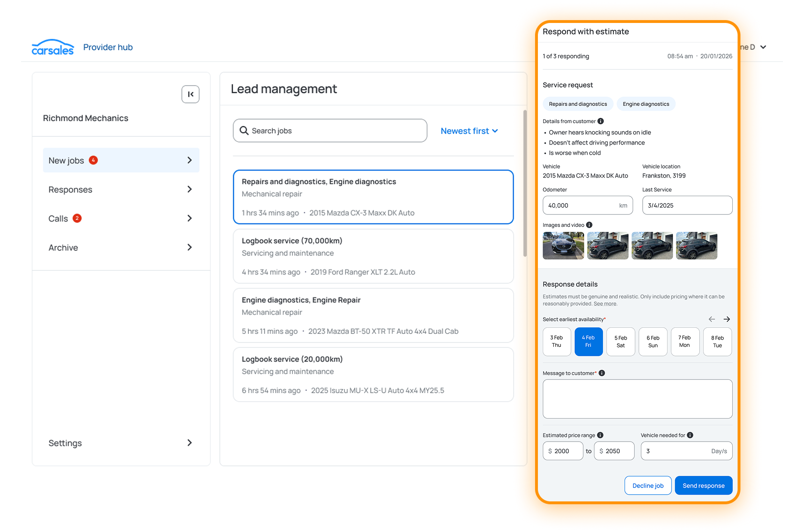Select 7 Feb Mon availability
Image resolution: width=804 pixels, height=532 pixels.
tap(685, 342)
